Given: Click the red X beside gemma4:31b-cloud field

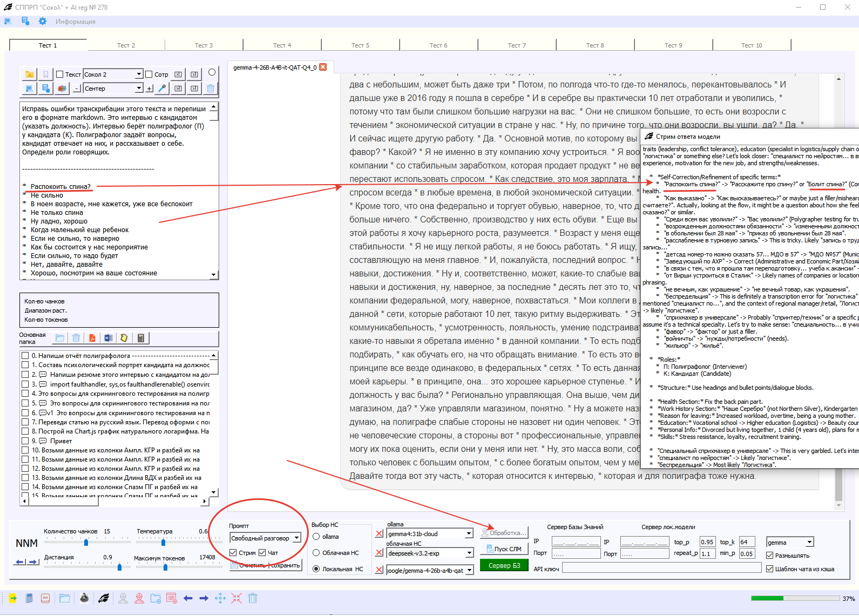Looking at the screenshot, I should click(379, 534).
